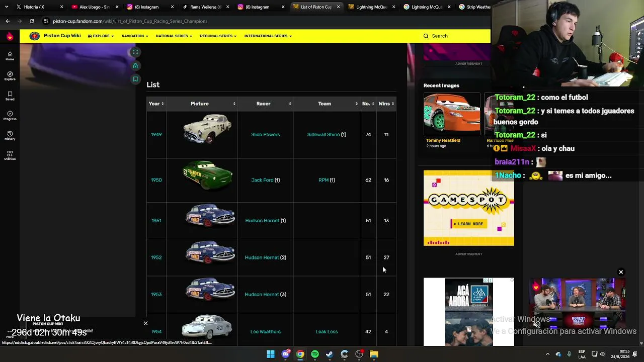Close the Historia / X tab
Image resolution: width=644 pixels, height=362 pixels.
[x=62, y=7]
